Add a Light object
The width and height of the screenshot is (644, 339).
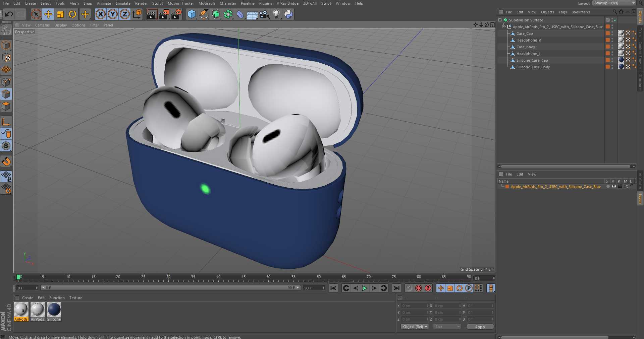point(276,14)
